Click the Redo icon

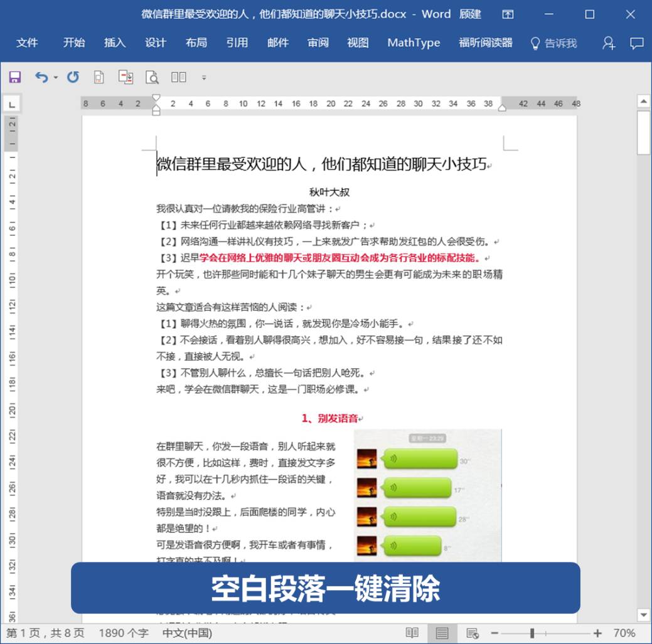tap(73, 77)
